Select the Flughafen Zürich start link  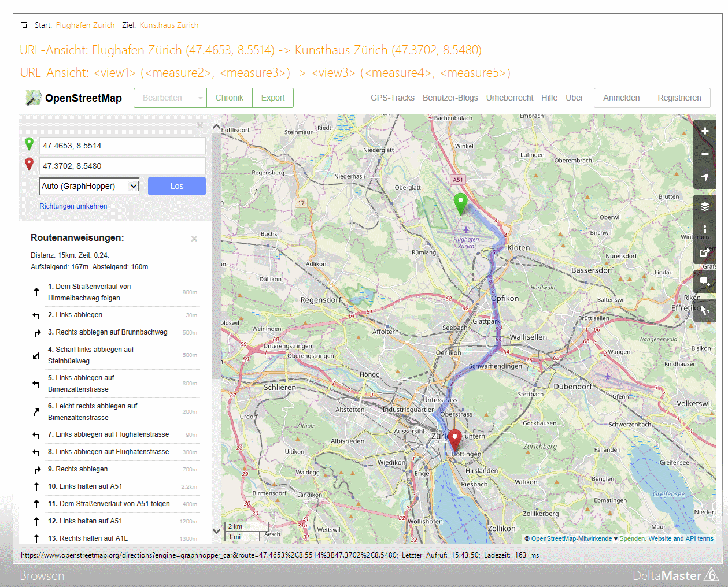(86, 25)
